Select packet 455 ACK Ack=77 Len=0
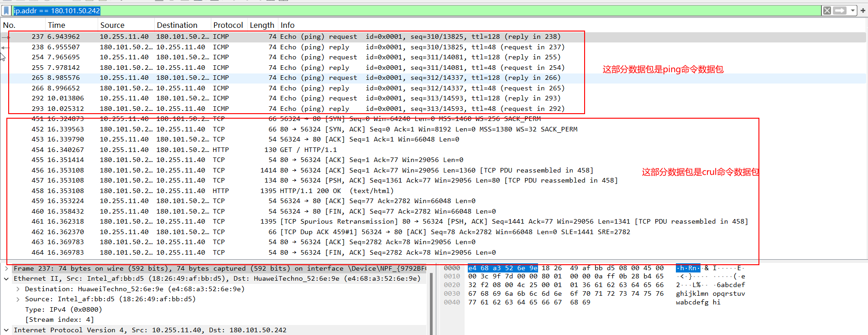This screenshot has height=335, width=868. point(433,160)
